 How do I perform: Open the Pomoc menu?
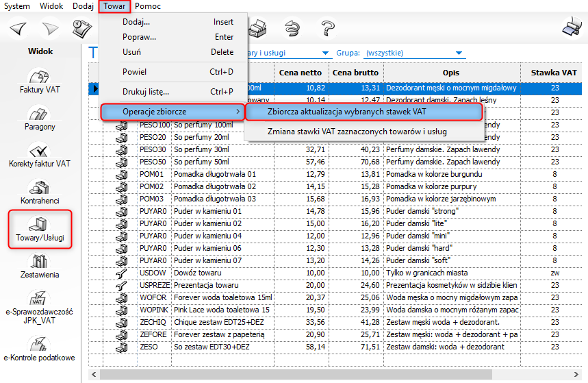(148, 6)
